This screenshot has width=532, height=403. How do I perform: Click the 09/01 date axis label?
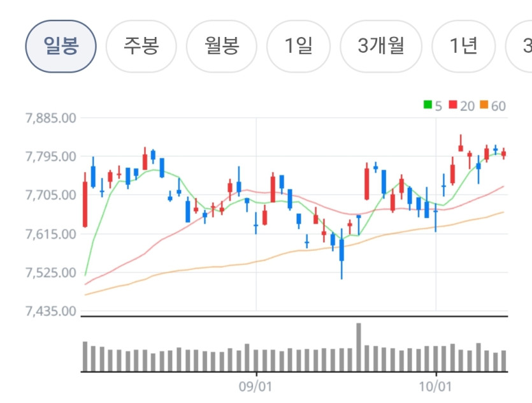click(x=255, y=386)
